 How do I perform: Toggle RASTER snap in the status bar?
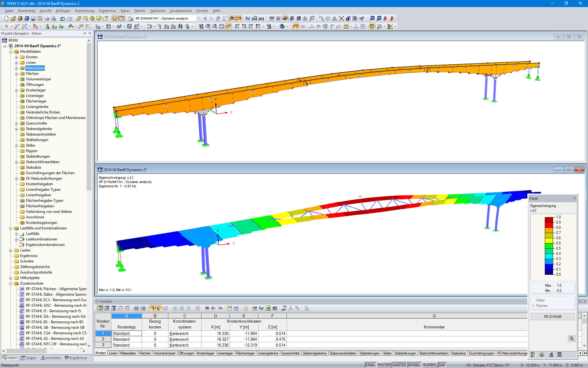click(x=384, y=365)
